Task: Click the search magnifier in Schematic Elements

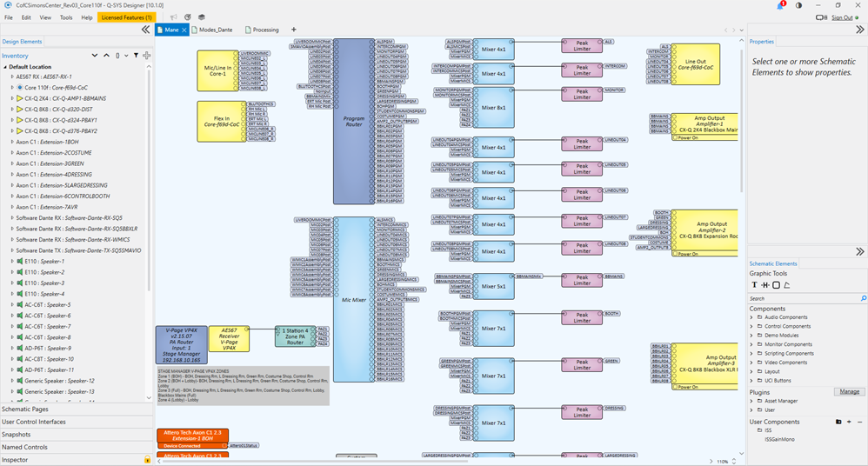Action: click(x=863, y=298)
